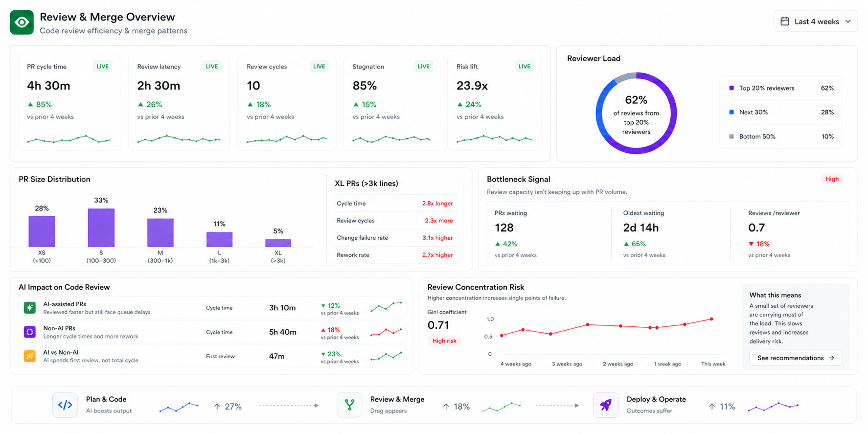Click the green up triangle beside 65%

[626, 244]
